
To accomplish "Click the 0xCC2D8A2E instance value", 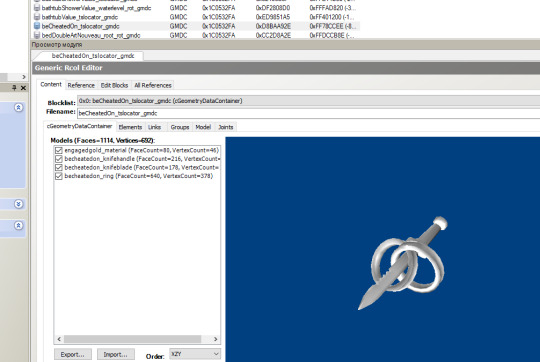I will click(273, 35).
